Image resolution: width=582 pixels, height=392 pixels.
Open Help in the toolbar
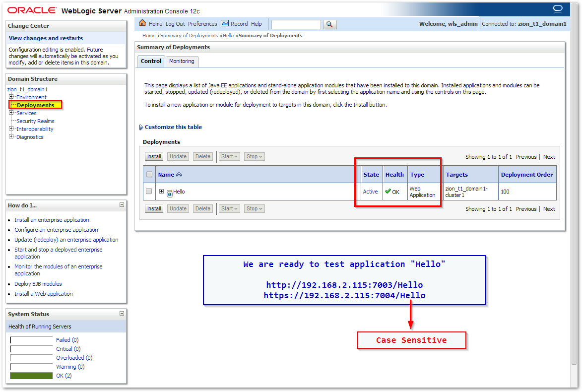coord(256,24)
